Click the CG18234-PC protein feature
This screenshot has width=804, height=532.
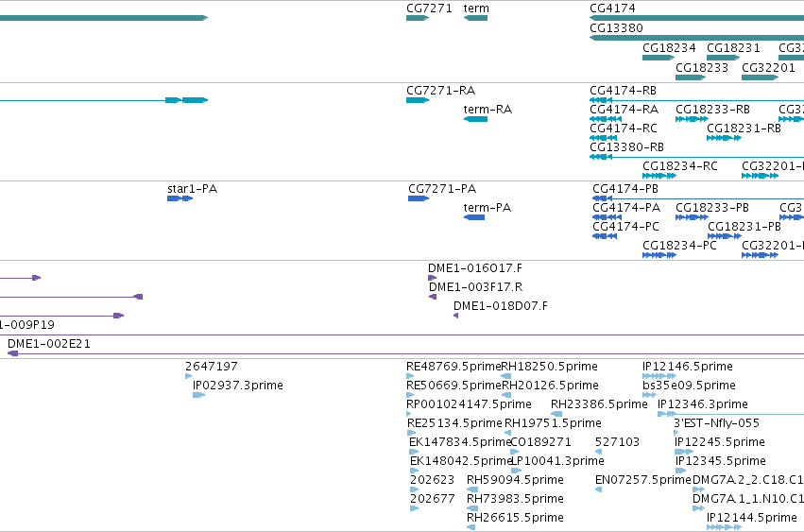click(659, 255)
